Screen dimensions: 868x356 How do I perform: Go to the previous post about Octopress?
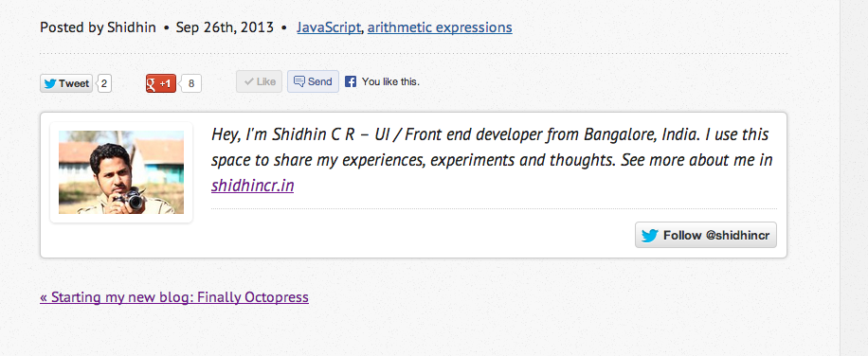(x=174, y=297)
